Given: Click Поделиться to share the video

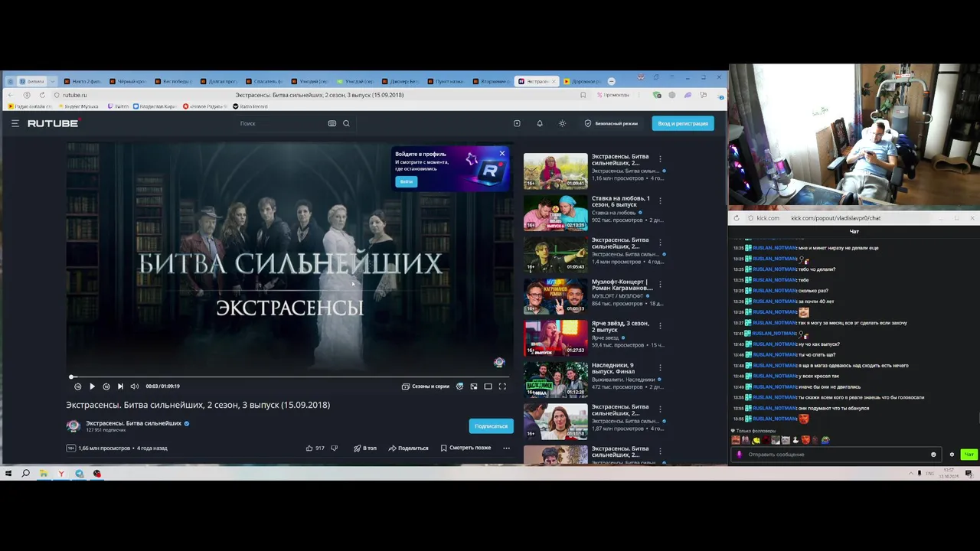Looking at the screenshot, I should [409, 448].
